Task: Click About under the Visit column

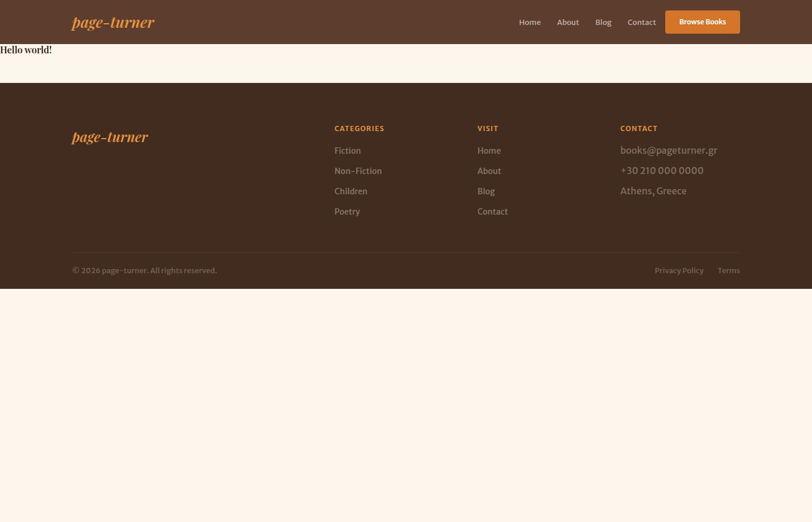Action: [489, 171]
